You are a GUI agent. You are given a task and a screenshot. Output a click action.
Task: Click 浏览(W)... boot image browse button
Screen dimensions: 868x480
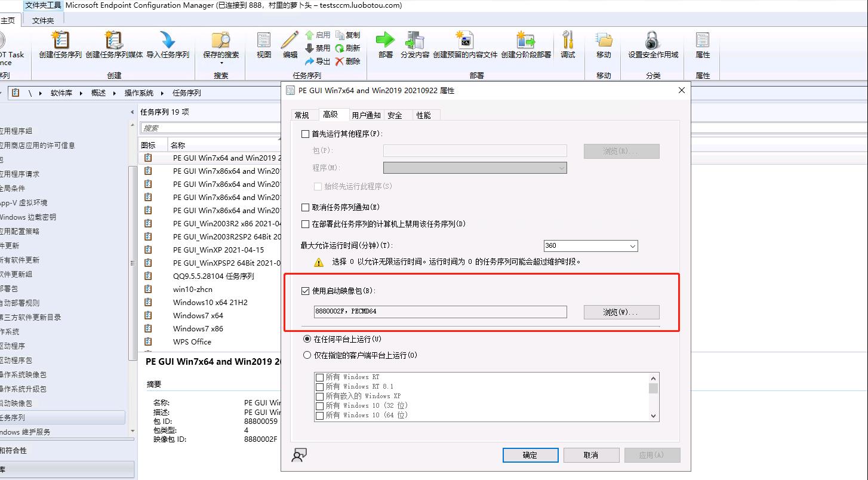pyautogui.click(x=621, y=312)
